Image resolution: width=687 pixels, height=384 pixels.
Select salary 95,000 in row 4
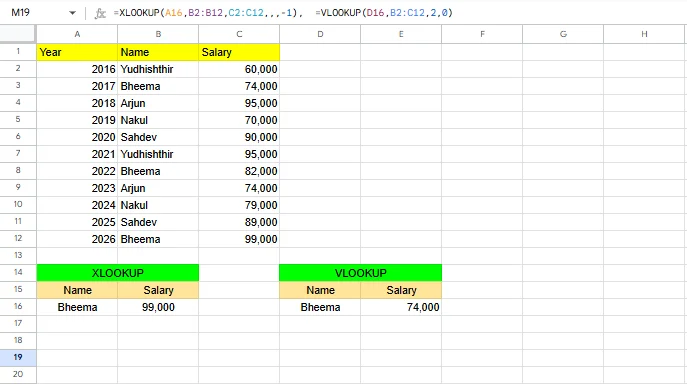point(239,103)
